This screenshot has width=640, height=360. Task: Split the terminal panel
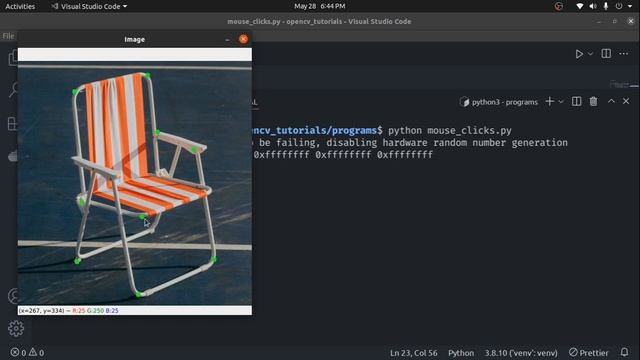click(576, 101)
